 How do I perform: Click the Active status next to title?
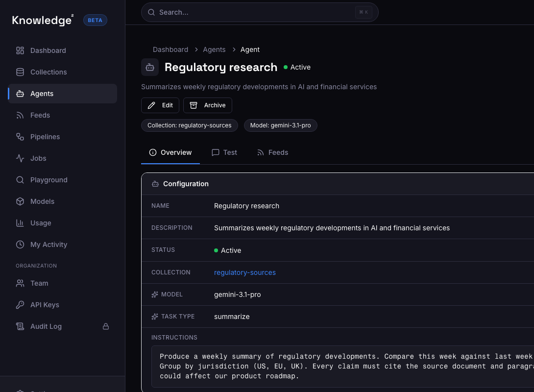(297, 68)
